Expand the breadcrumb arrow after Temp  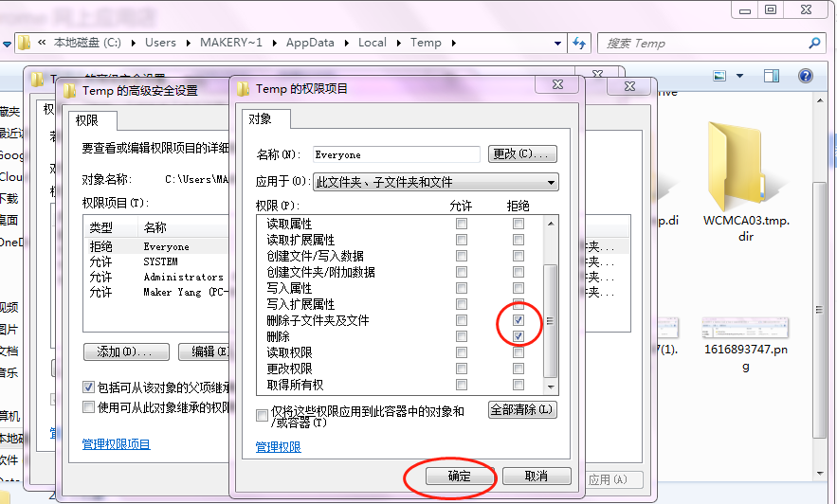click(454, 43)
